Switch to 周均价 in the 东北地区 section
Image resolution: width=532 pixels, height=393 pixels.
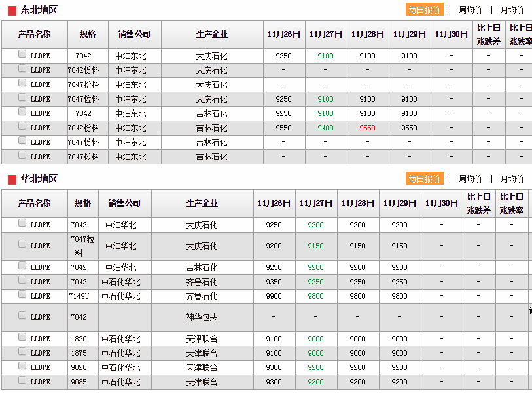tap(470, 10)
